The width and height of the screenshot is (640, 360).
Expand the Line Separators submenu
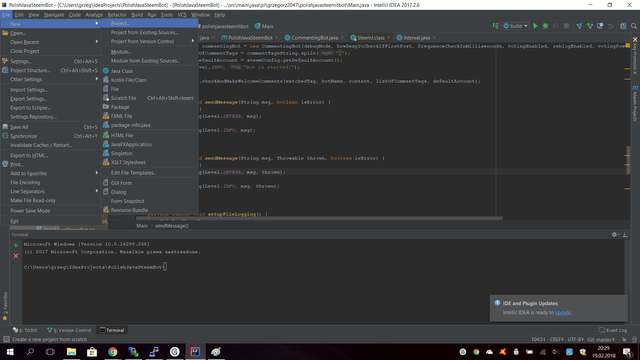tap(51, 191)
